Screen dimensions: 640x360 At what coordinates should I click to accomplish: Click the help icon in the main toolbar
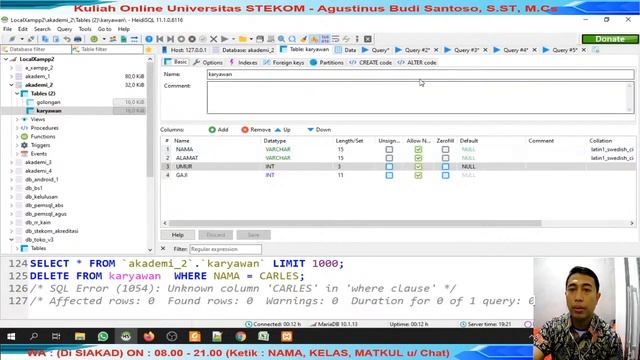149,39
